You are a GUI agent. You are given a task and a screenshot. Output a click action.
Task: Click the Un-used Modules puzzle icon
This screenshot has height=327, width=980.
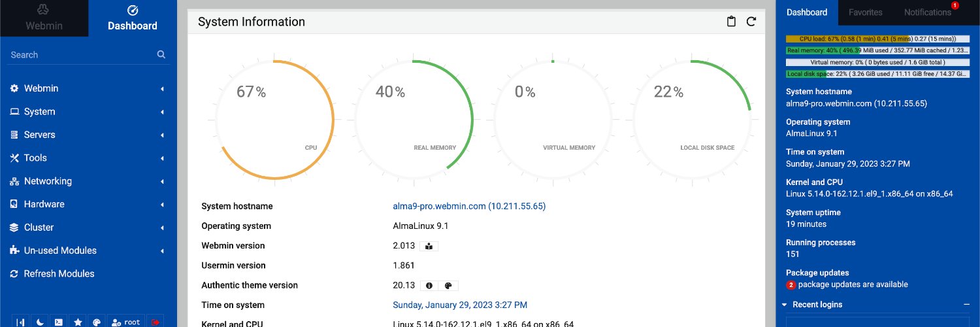pyautogui.click(x=14, y=250)
